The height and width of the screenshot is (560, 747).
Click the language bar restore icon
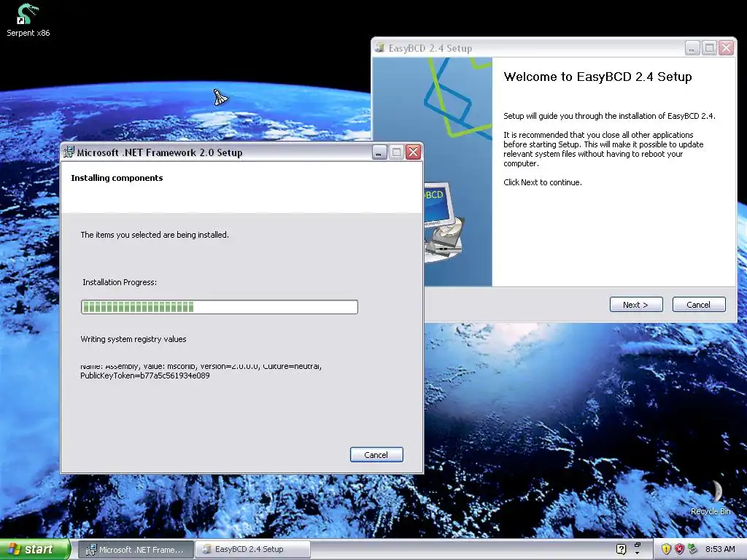coord(638,545)
